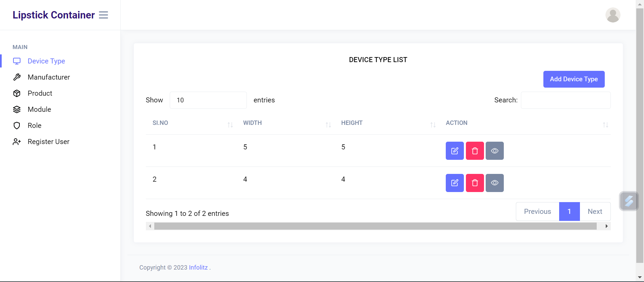Image resolution: width=644 pixels, height=282 pixels.
Task: Click the hamburger menu icon beside Lipstick Container
Action: click(103, 15)
